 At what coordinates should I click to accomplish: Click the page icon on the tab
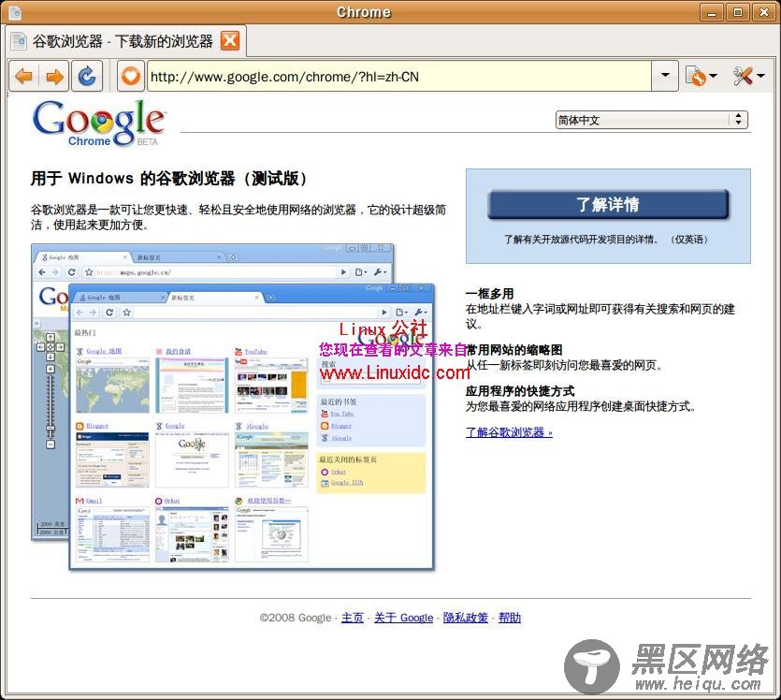19,41
